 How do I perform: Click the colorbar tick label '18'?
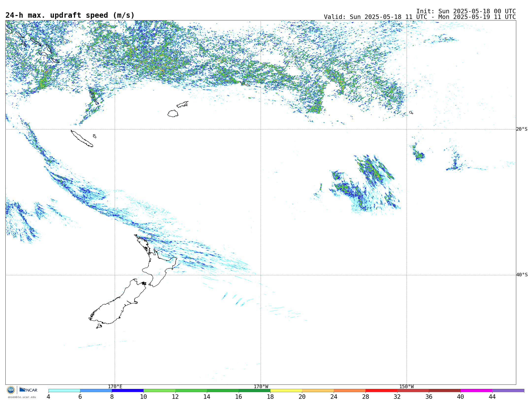tap(270, 397)
